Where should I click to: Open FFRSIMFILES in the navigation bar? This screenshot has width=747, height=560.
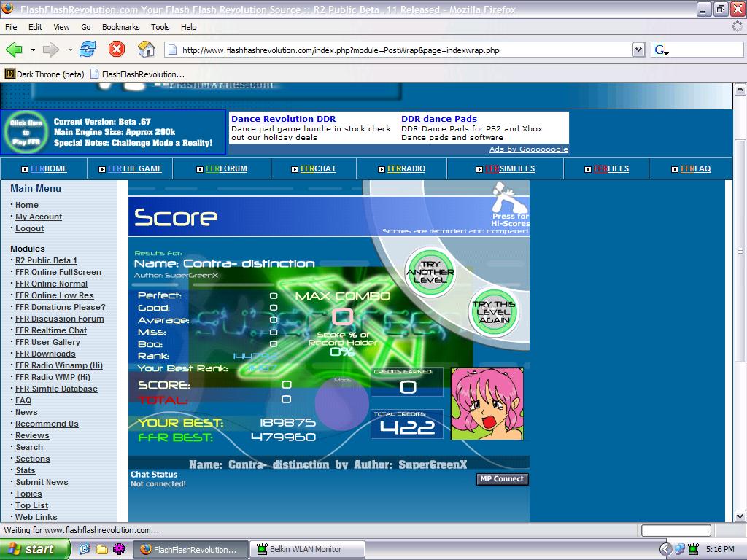510,168
